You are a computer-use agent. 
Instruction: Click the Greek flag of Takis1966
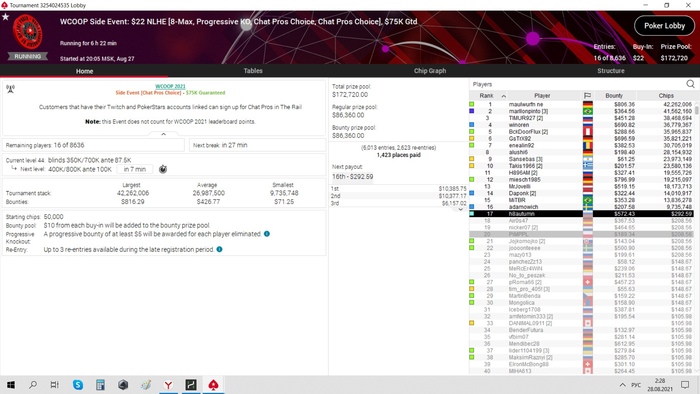[x=588, y=166]
